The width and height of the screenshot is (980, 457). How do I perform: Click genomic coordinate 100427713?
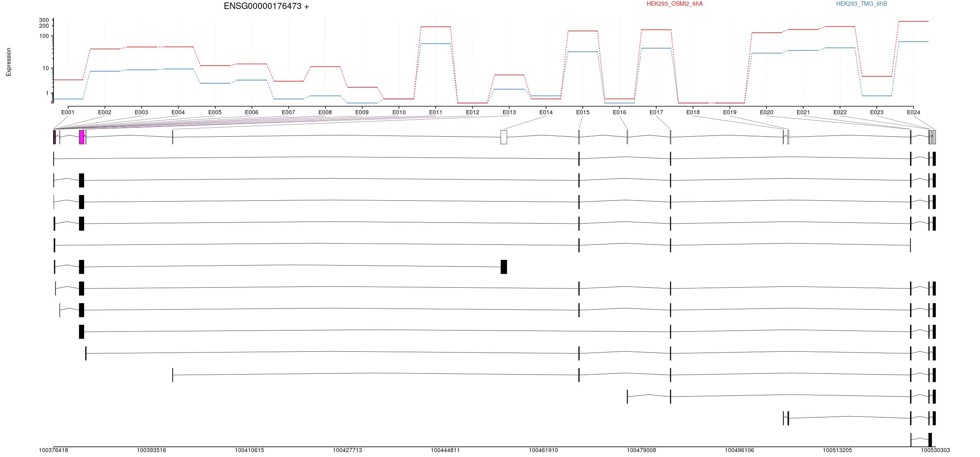(x=347, y=450)
